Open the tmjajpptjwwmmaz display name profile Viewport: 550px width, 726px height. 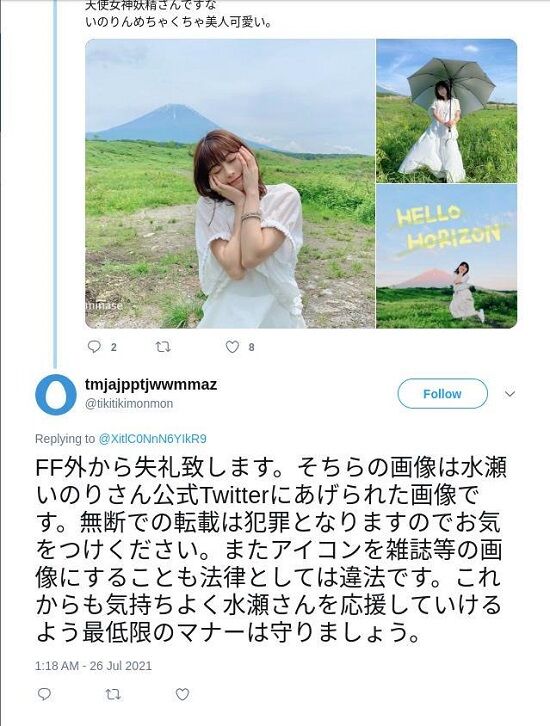tap(151, 385)
